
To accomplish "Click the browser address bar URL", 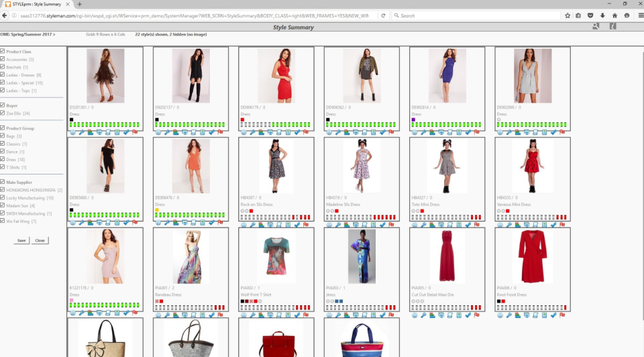I will tap(195, 15).
